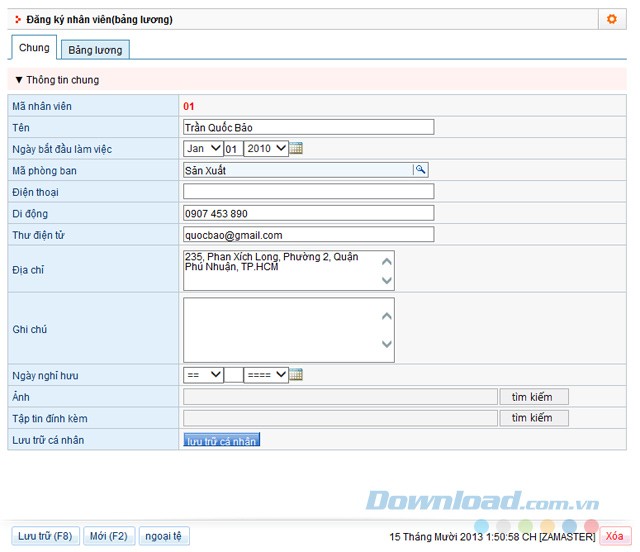Click the Điện thoại input field
This screenshot has width=640, height=552.
point(309,192)
